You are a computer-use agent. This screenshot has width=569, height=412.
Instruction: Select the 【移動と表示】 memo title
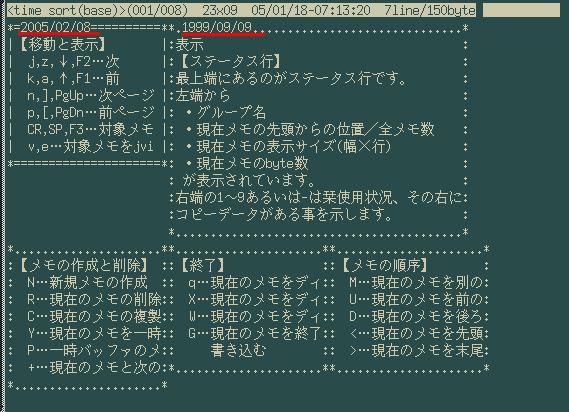click(62, 45)
